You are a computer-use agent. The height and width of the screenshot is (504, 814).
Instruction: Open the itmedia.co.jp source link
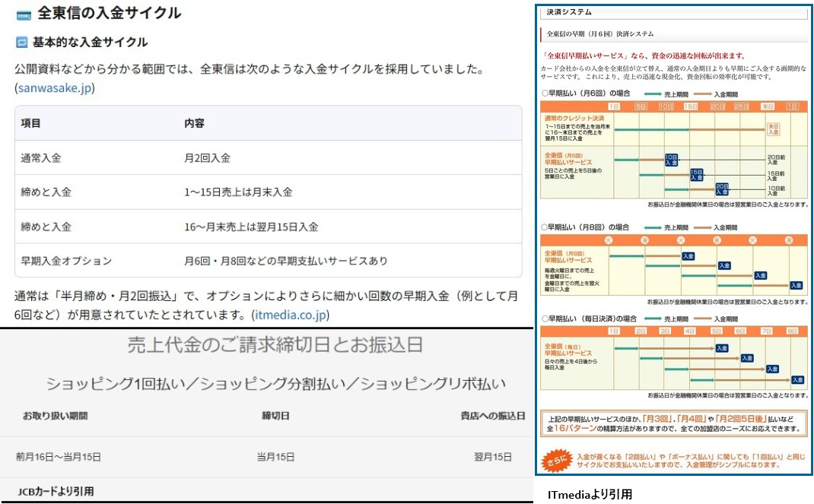290,315
